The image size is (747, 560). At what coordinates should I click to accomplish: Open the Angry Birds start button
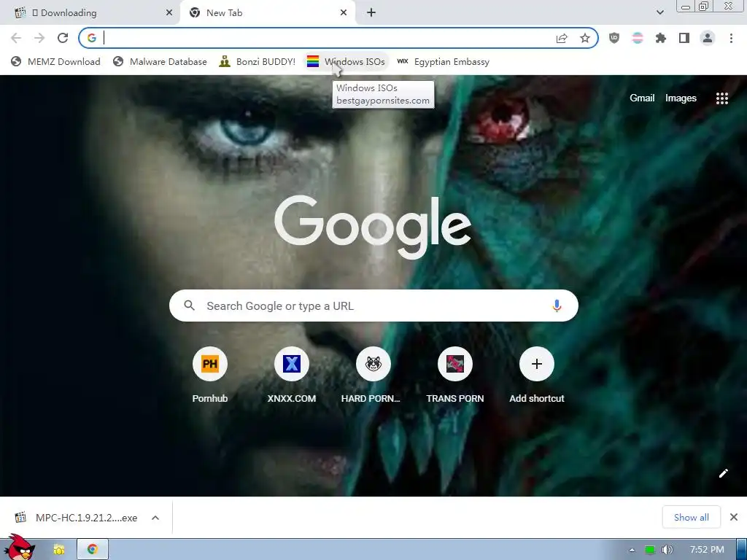point(20,547)
